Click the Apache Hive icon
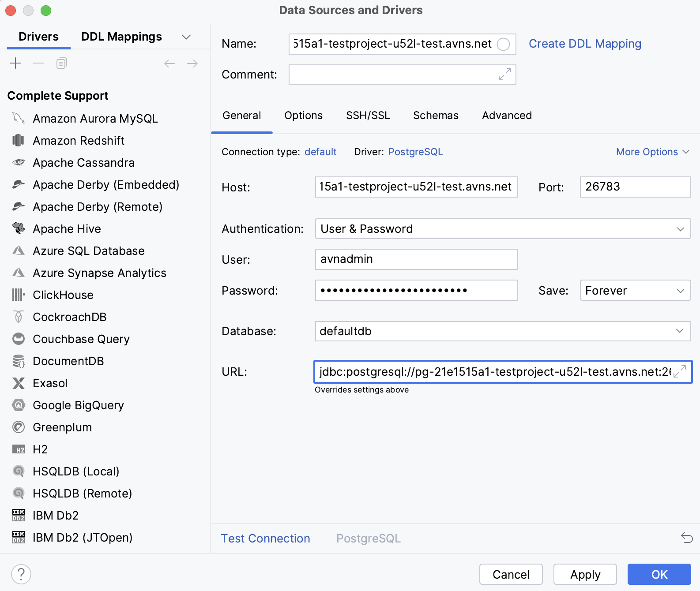The image size is (700, 591). [x=19, y=228]
